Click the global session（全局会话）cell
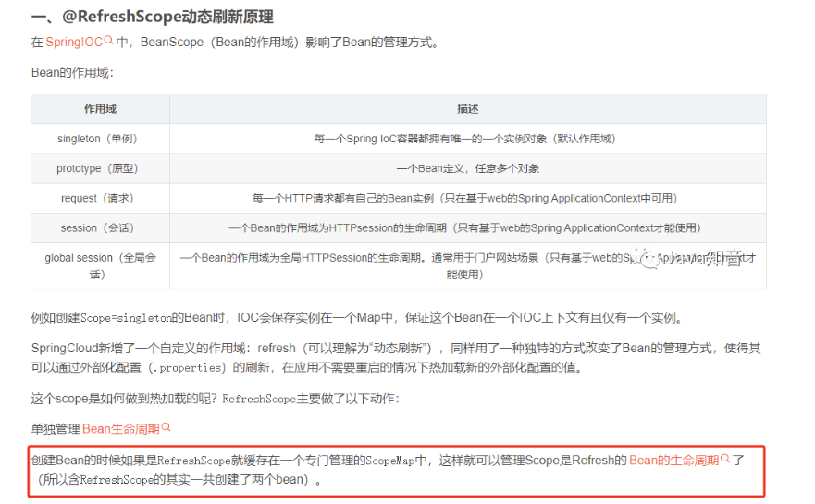This screenshot has height=504, width=815. [x=100, y=265]
